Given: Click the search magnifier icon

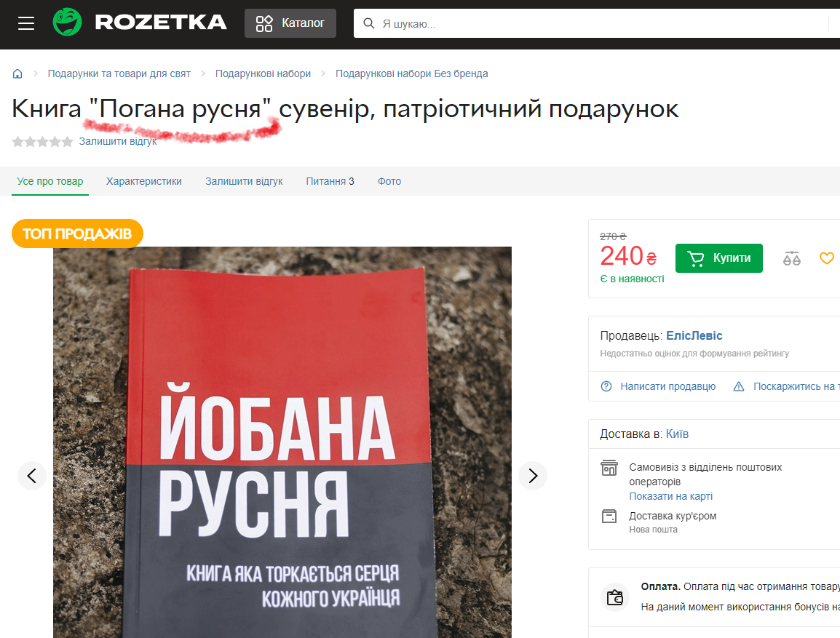Looking at the screenshot, I should [x=368, y=23].
